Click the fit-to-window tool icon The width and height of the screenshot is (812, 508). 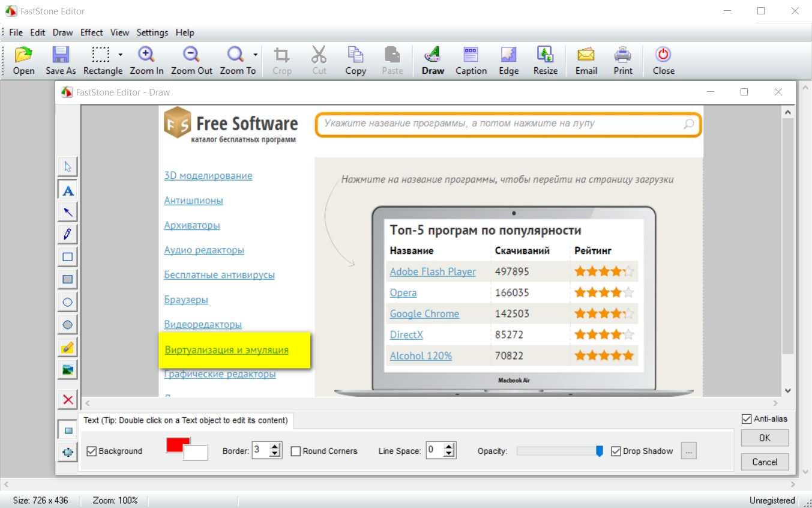68,452
